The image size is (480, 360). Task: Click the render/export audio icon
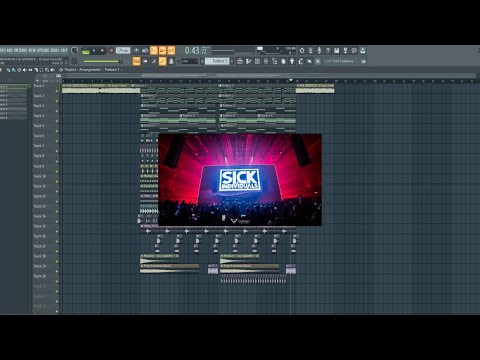point(345,51)
